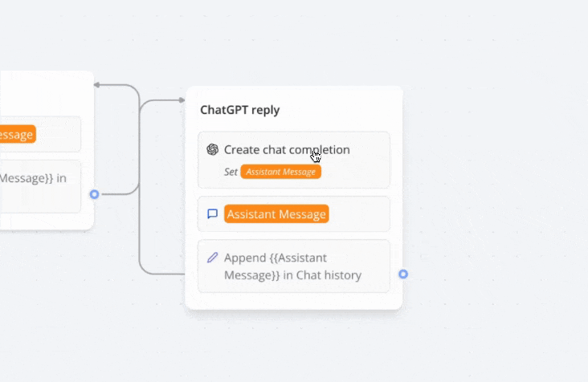
Task: Click the OpenAI logo icon
Action: coord(212,149)
